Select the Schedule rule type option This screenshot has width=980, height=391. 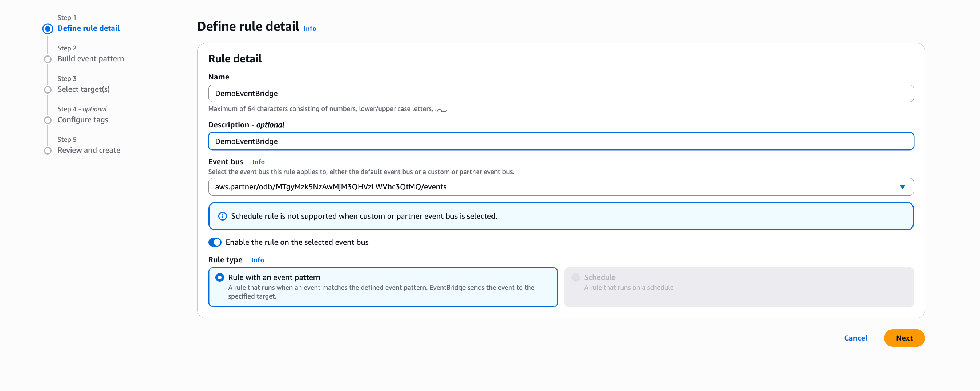[576, 277]
